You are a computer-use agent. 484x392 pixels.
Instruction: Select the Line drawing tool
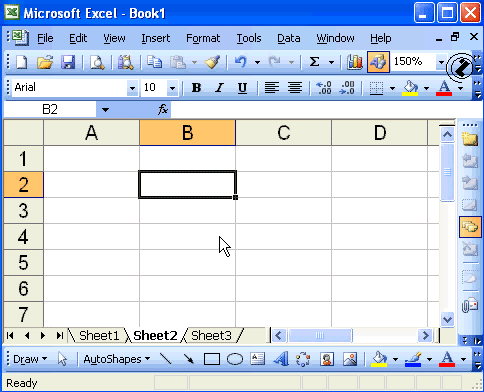[166, 359]
